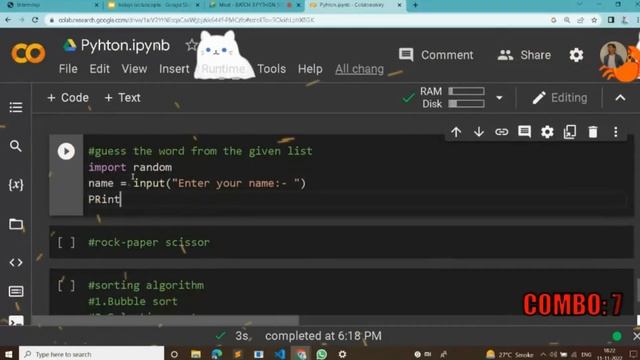Open the Help menu
Viewport: 640px width, 360px height.
coord(310,69)
